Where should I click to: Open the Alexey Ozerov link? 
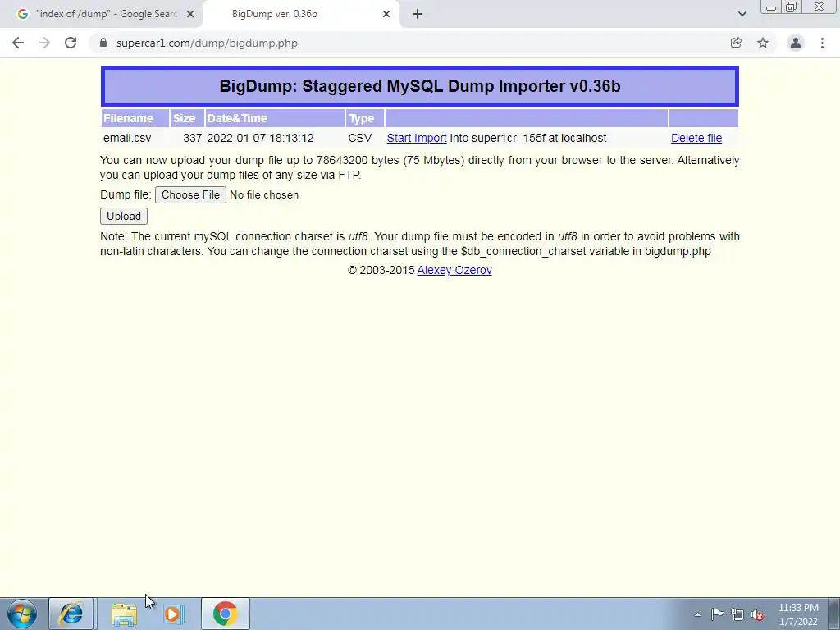(454, 270)
